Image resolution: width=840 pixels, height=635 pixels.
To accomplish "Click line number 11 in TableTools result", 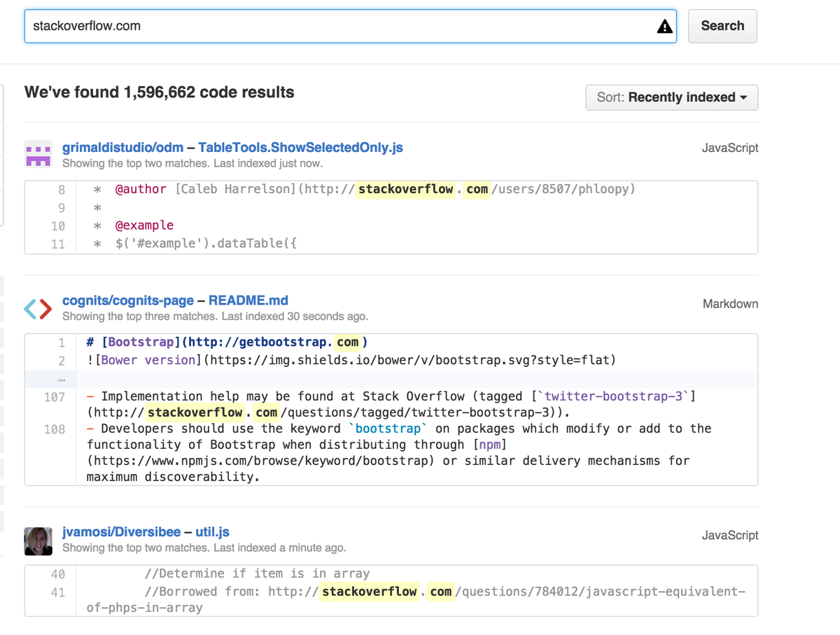I will click(x=58, y=244).
